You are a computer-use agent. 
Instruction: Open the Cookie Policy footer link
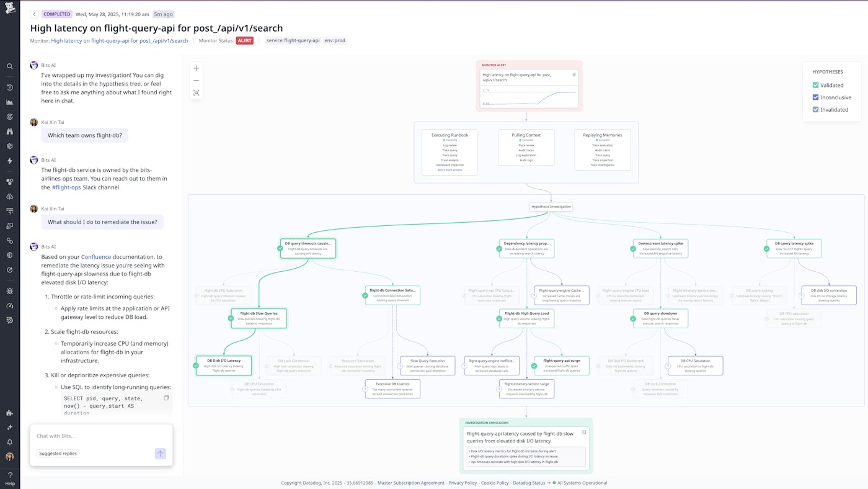click(x=495, y=483)
